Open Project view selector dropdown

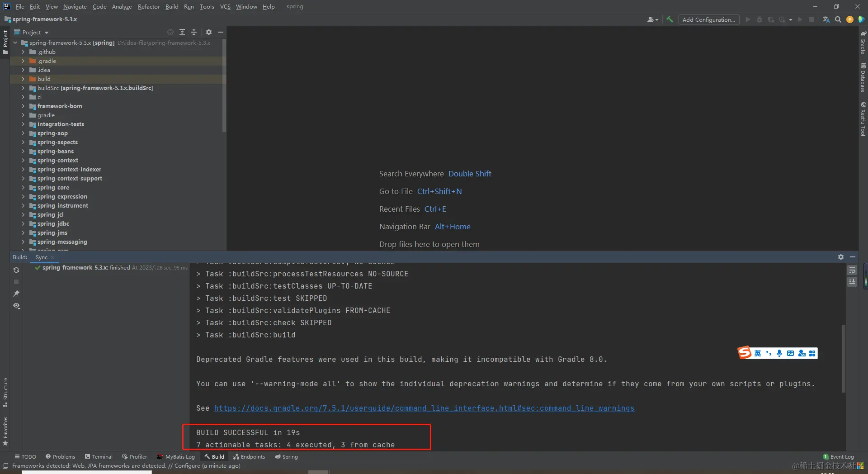pyautogui.click(x=31, y=32)
